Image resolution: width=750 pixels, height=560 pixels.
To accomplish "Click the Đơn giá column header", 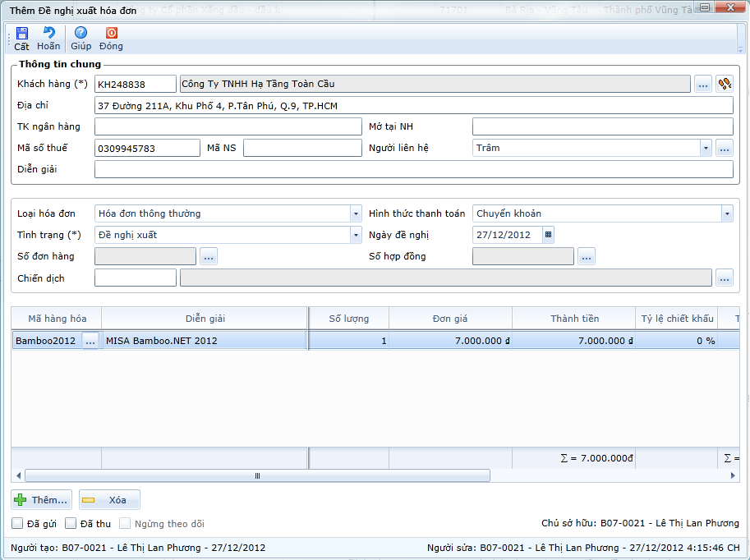I will point(450,319).
